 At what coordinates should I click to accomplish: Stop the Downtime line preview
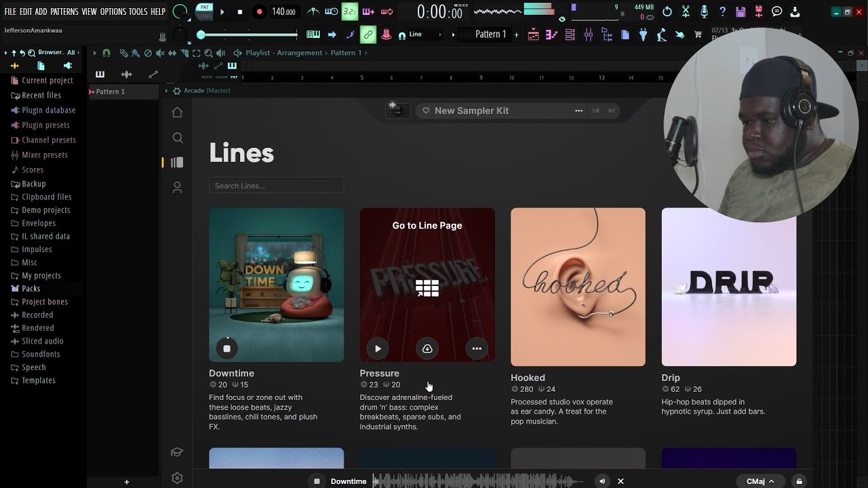click(227, 348)
